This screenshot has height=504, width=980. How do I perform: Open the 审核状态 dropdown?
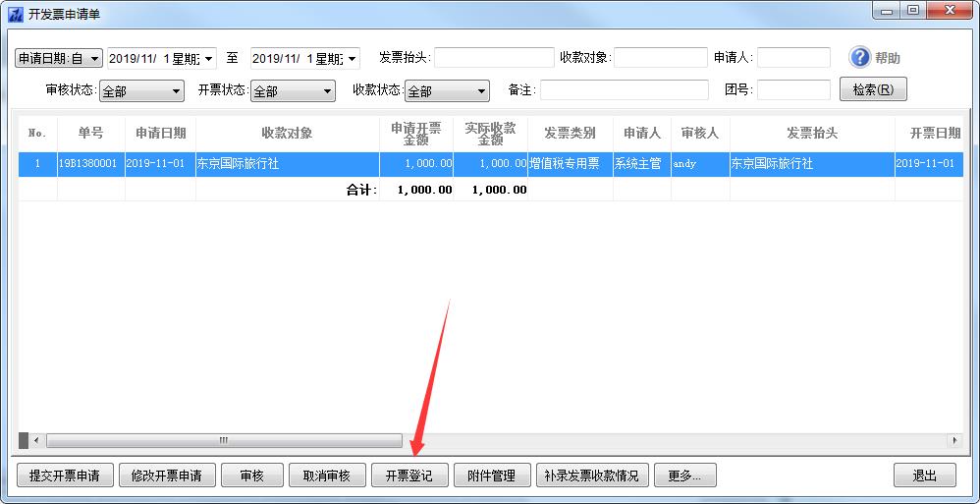[177, 91]
